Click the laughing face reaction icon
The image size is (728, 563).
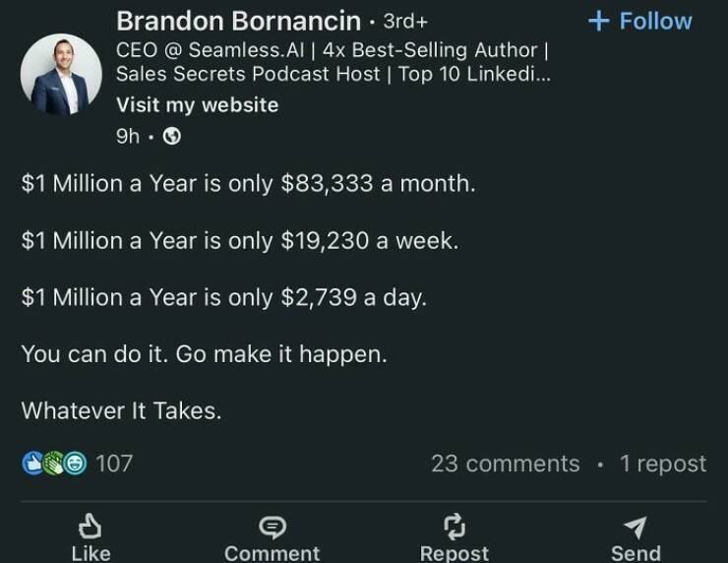tap(75, 464)
